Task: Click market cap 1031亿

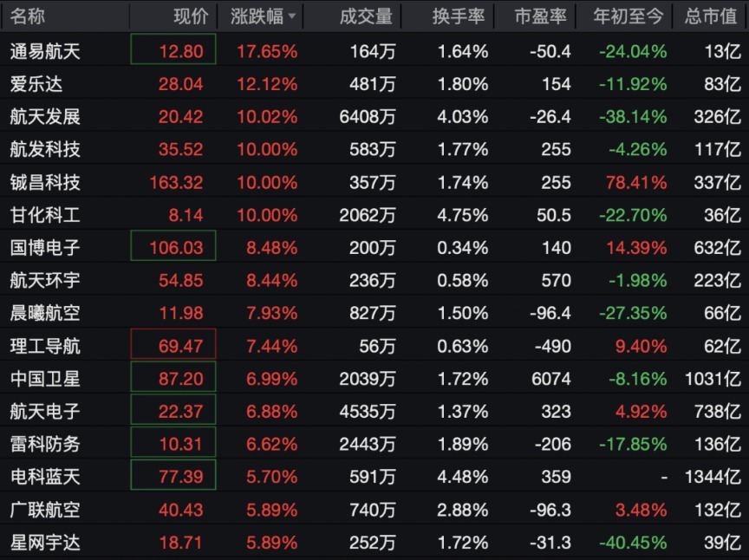Action: point(713,379)
